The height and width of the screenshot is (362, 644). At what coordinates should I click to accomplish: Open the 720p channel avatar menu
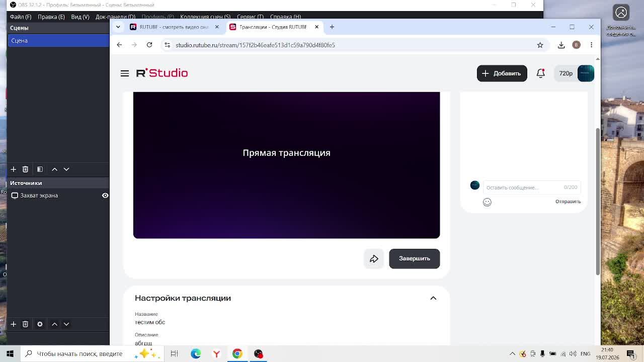574,73
